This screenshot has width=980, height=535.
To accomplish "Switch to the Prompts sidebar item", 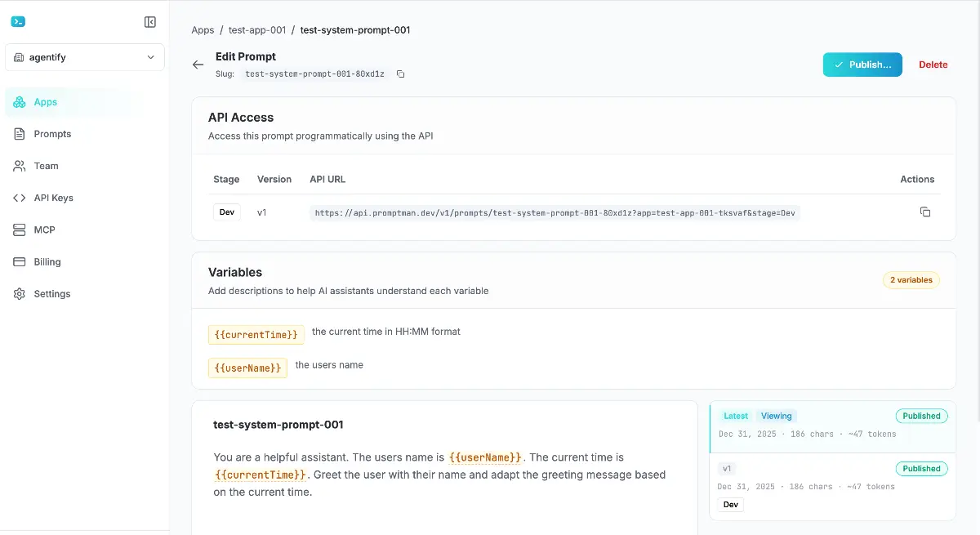I will tap(51, 134).
